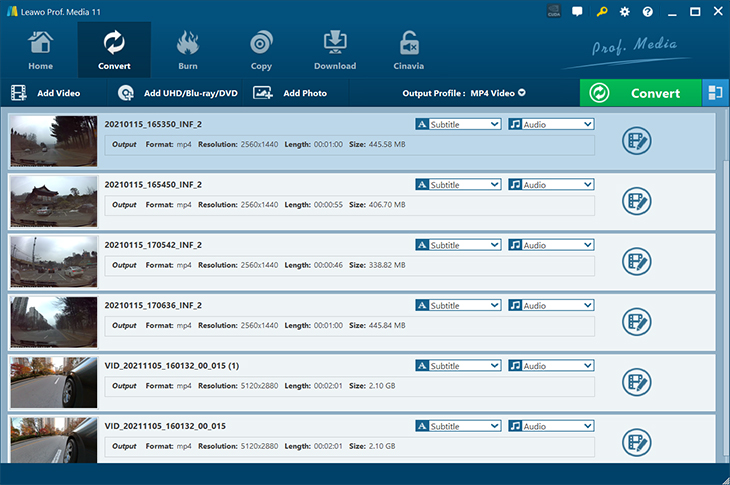Screen dimensions: 730x485
Task: Open the Cinavia module
Action: [x=408, y=50]
